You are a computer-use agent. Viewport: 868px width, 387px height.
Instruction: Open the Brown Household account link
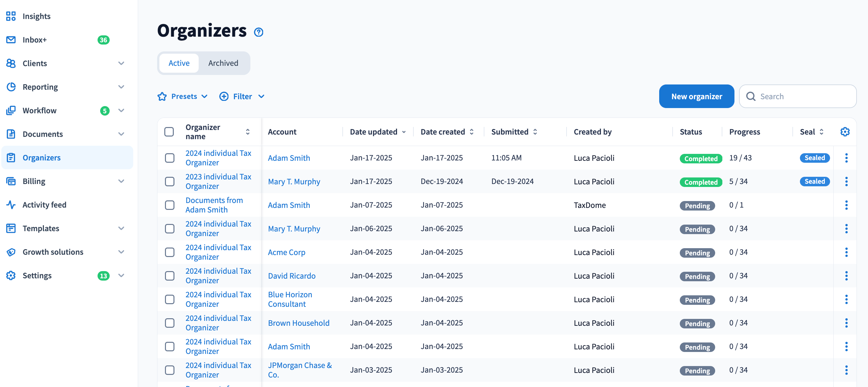pos(298,322)
